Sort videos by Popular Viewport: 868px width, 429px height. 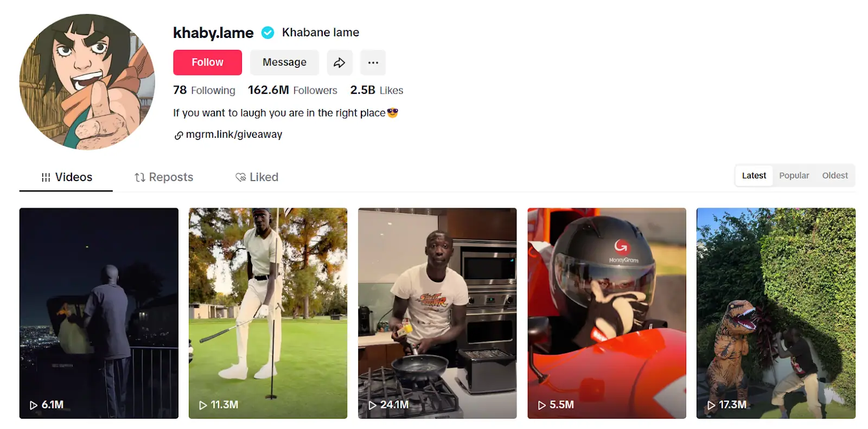click(794, 176)
